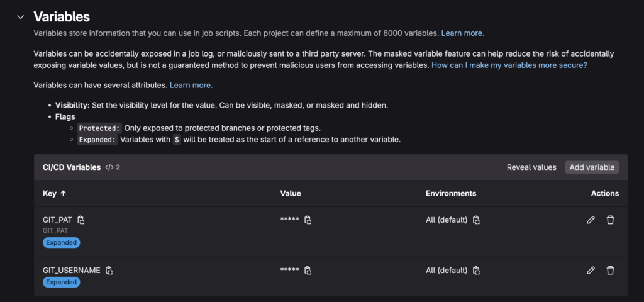
Task: Click the Expanded badge under GIT_USERNAME
Action: [61, 282]
